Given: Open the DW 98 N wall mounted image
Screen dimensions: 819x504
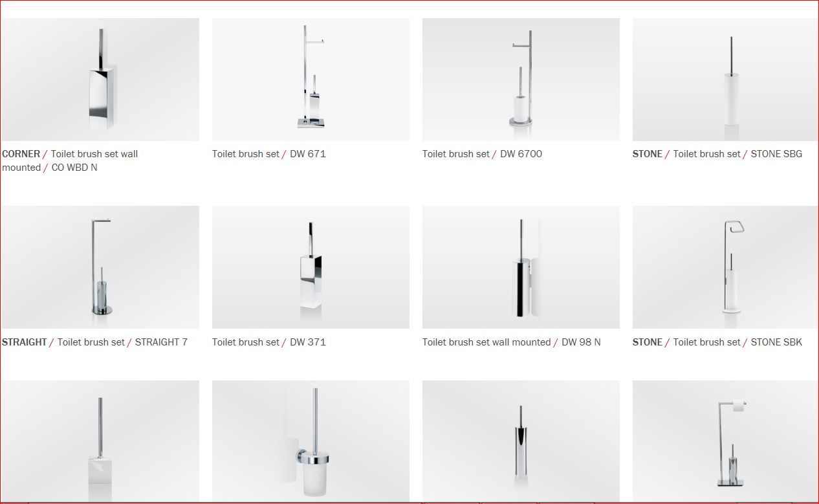Looking at the screenshot, I should point(521,267).
